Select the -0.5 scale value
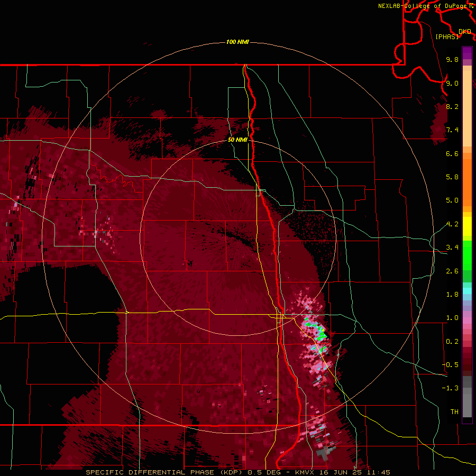The width and height of the screenshot is (476, 476). (x=450, y=365)
